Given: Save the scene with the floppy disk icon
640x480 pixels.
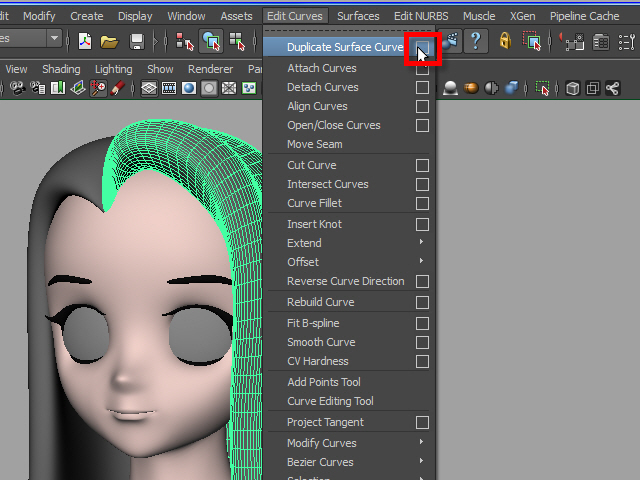Looking at the screenshot, I should [136, 40].
